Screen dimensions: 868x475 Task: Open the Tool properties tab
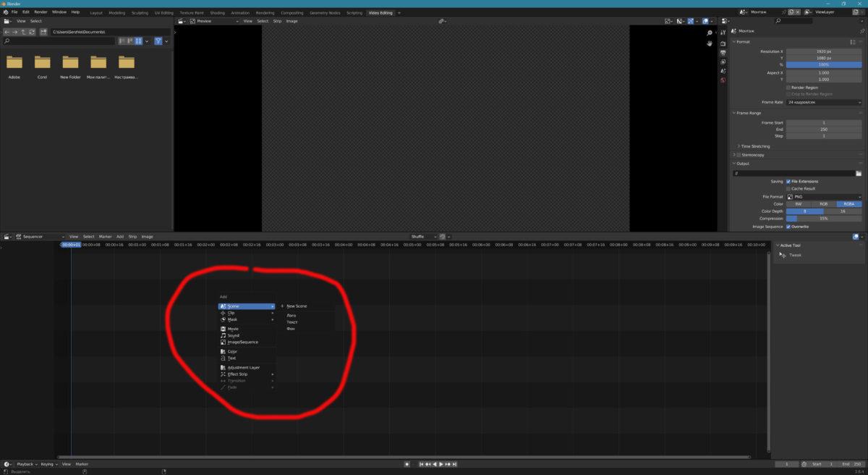tap(723, 33)
